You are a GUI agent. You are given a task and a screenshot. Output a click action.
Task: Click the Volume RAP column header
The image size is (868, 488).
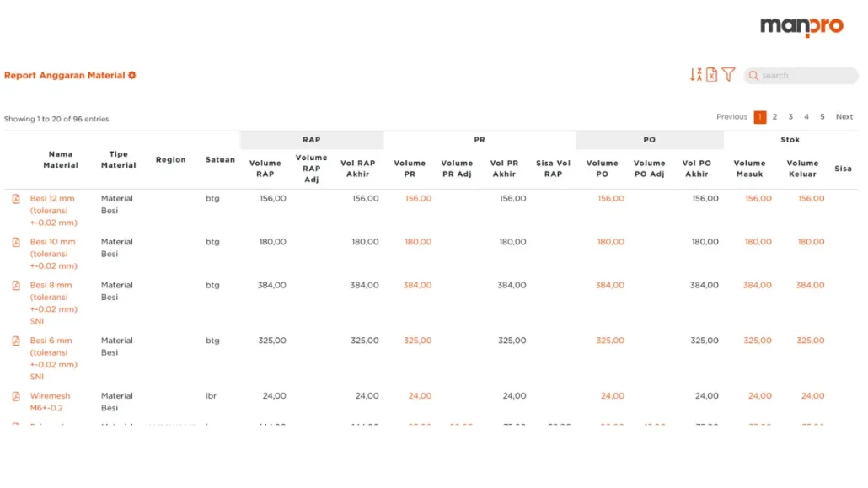tap(265, 169)
